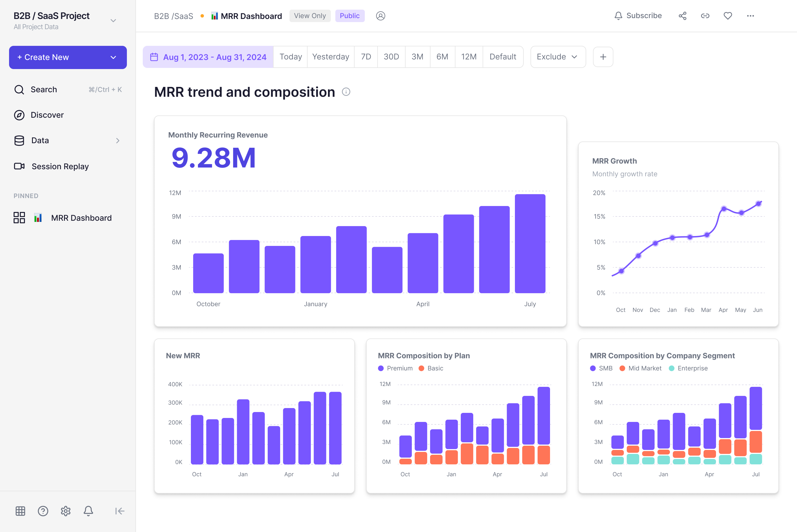Switch to the 12M time range
Image resolution: width=797 pixels, height=532 pixels.
[469, 57]
